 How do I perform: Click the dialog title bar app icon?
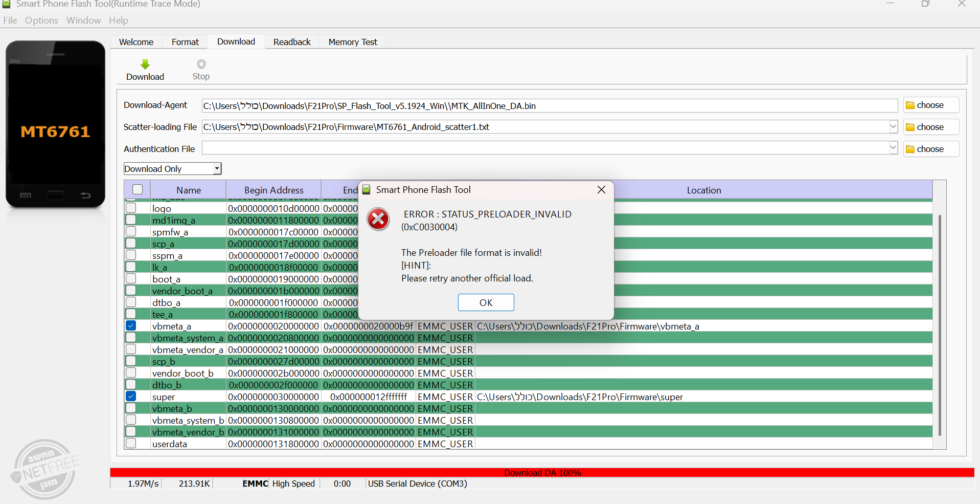(x=366, y=190)
